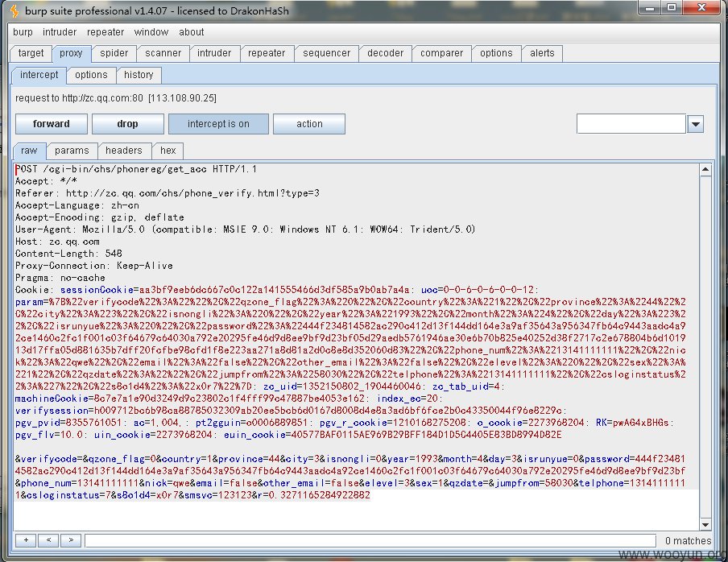The height and width of the screenshot is (562, 728).
Task: Open the params request view
Action: point(72,151)
